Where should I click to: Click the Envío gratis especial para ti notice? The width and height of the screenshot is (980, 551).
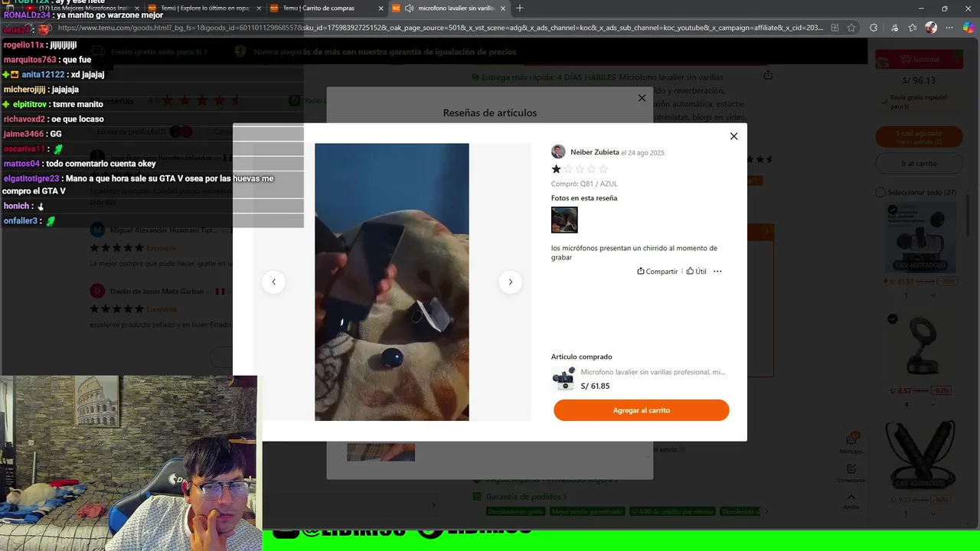tap(919, 101)
